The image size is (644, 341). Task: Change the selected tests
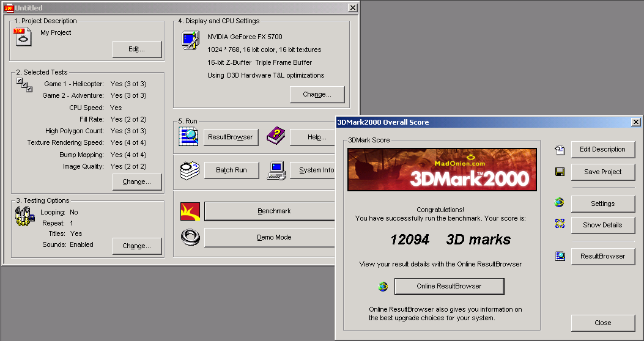137,182
